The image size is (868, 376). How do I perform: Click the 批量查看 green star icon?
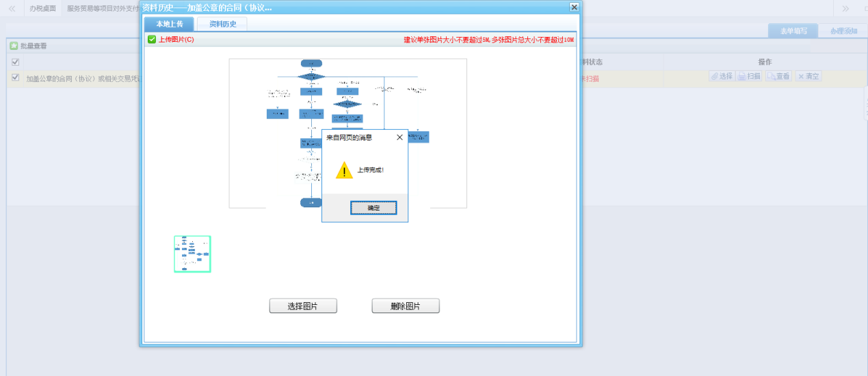[14, 46]
